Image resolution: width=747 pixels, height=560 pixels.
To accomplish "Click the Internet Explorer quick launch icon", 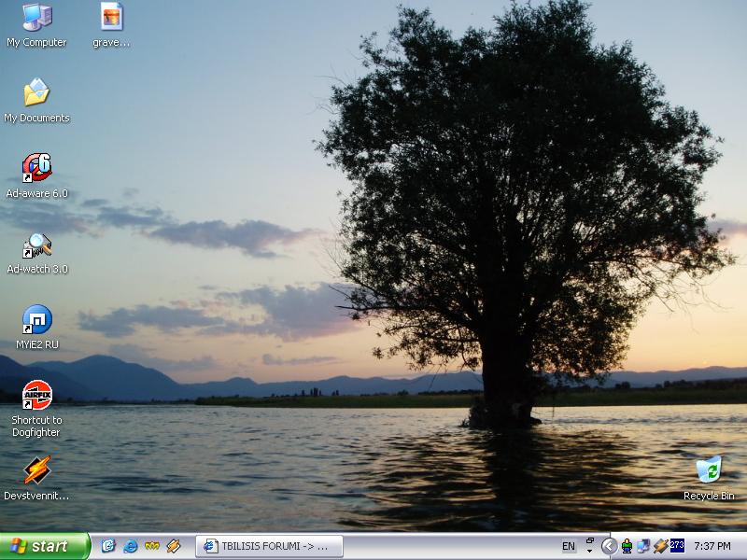I will pyautogui.click(x=130, y=546).
